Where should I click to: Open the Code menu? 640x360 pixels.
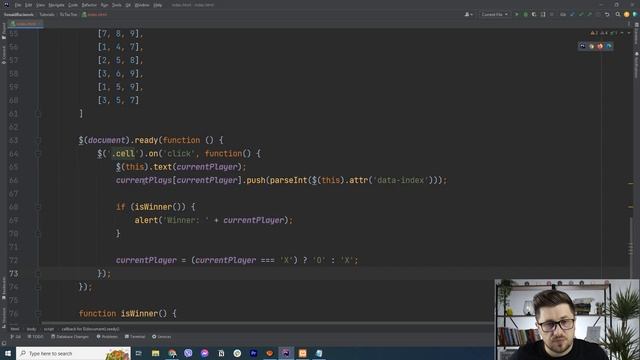click(73, 5)
